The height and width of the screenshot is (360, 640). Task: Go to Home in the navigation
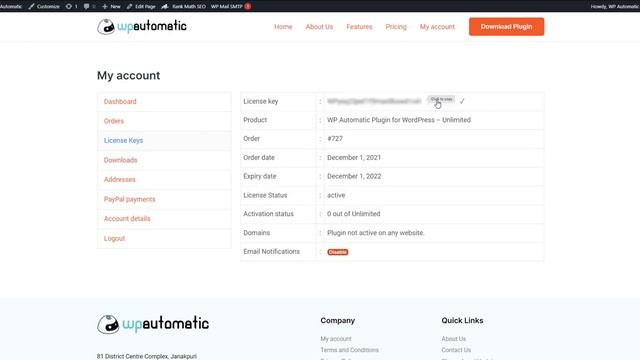tap(283, 27)
